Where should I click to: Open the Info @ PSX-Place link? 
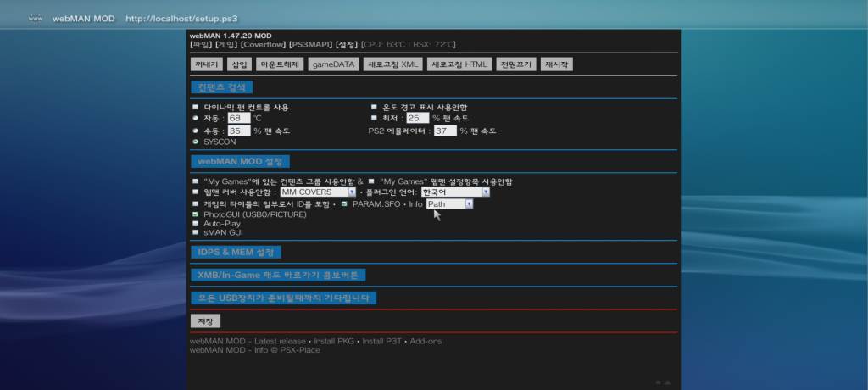287,350
